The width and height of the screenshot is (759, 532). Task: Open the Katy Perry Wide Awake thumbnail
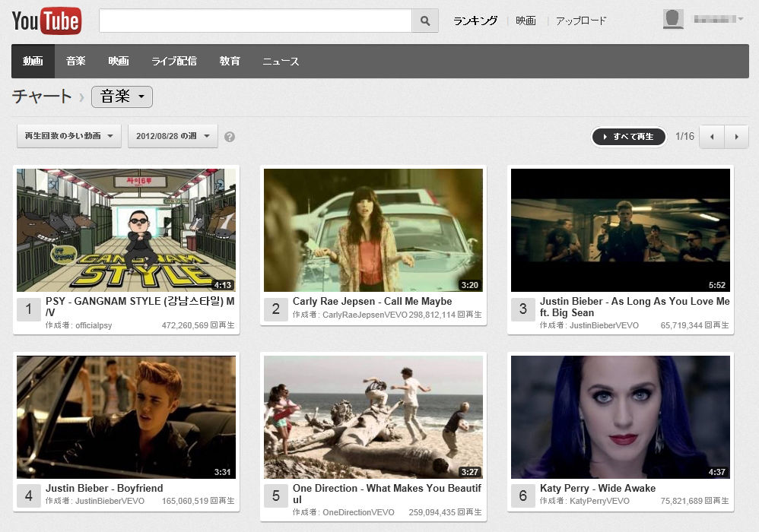click(x=621, y=417)
